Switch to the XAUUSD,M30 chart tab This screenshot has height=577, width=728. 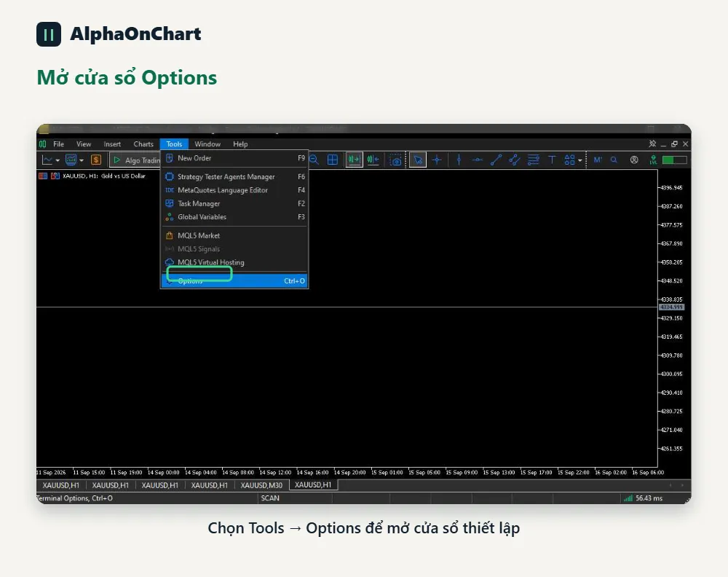coord(261,485)
